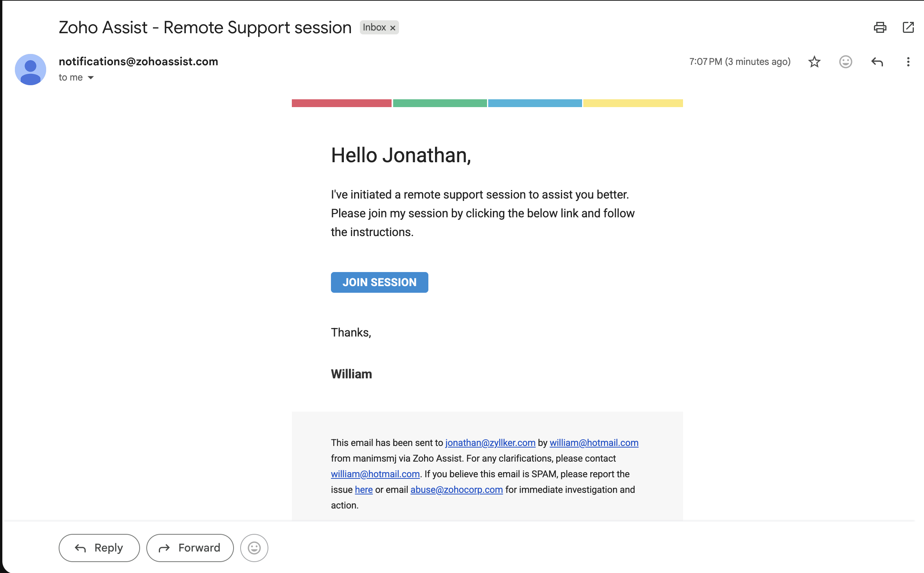Viewport: 924px width, 573px height.
Task: Click the abuse@zohocorp.com email link
Action: tap(457, 490)
